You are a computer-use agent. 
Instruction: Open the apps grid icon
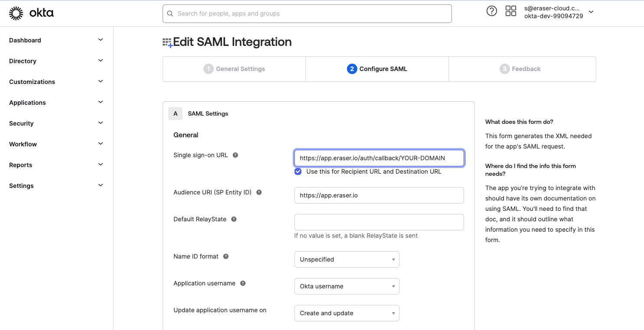click(511, 11)
